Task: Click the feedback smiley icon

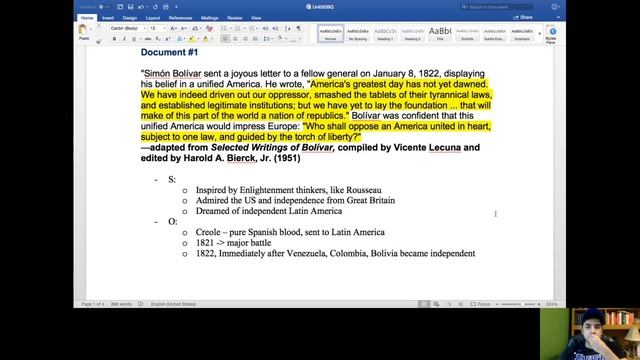Action: [x=554, y=7]
